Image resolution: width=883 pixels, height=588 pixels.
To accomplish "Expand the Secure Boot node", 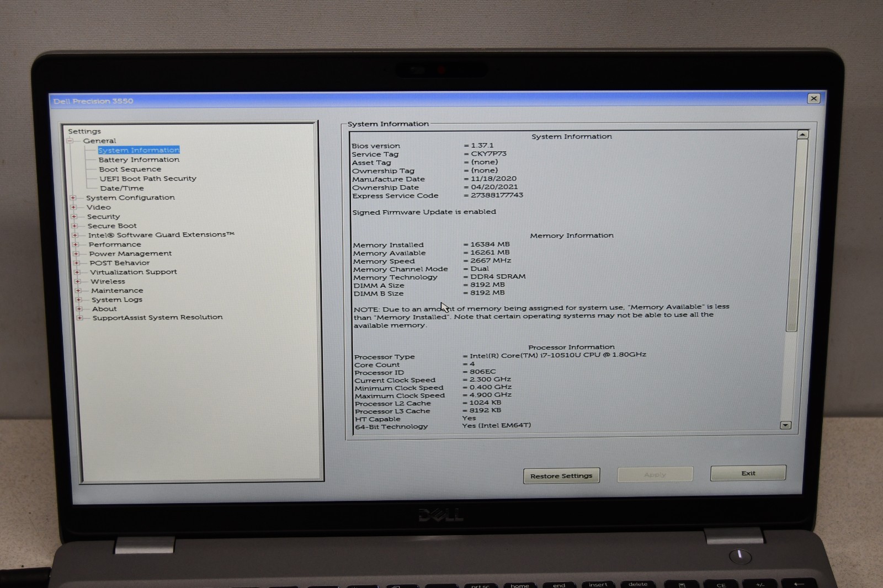I will point(74,226).
